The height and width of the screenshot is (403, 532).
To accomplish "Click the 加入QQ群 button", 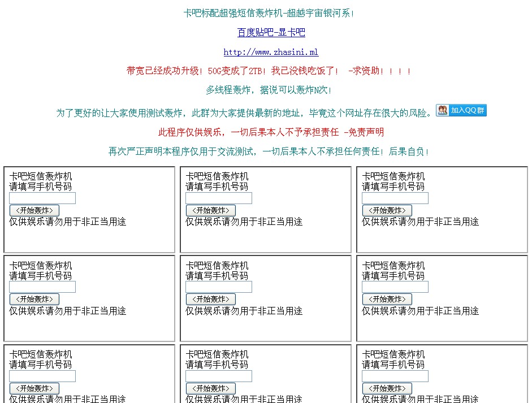I will [x=461, y=110].
